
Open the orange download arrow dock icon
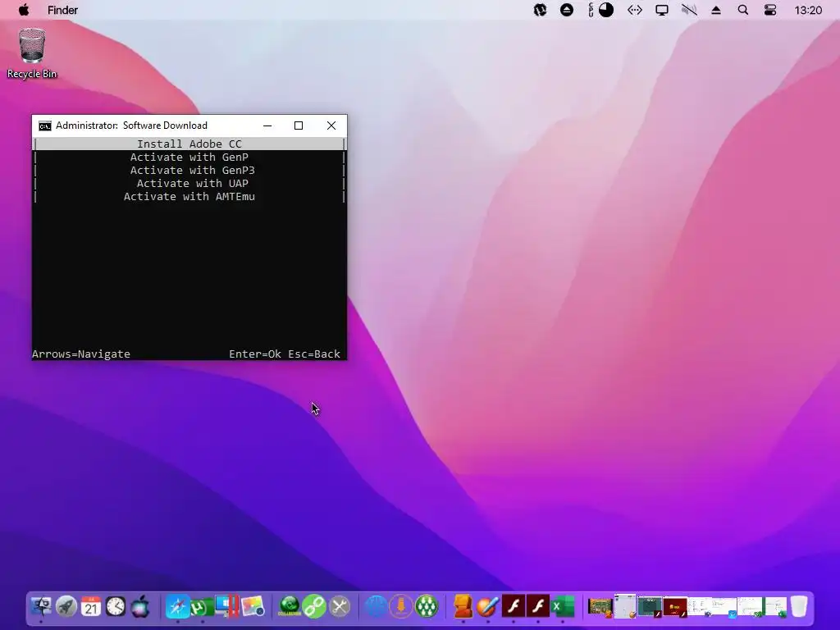point(400,606)
